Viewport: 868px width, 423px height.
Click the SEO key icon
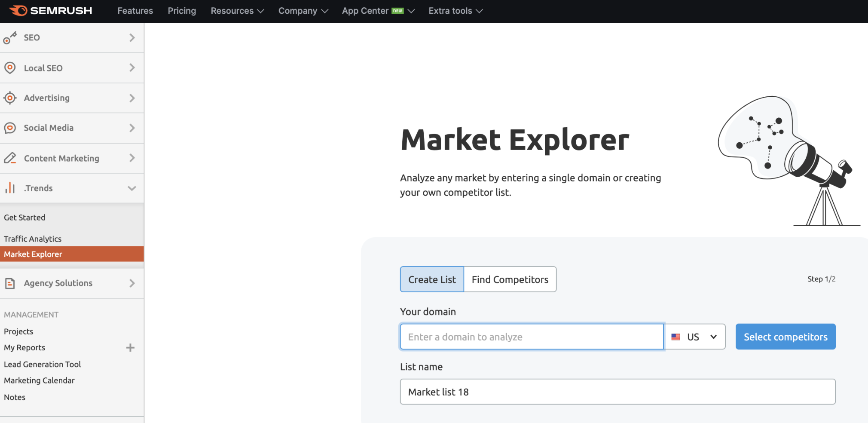(10, 38)
